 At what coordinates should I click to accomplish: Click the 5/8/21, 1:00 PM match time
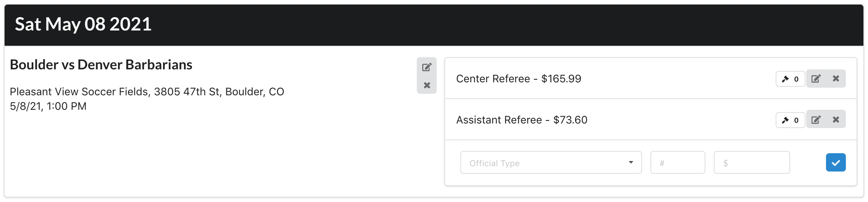point(48,106)
